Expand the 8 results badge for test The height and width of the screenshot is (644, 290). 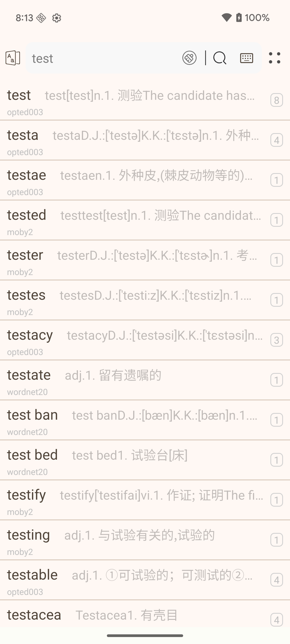pos(277,100)
